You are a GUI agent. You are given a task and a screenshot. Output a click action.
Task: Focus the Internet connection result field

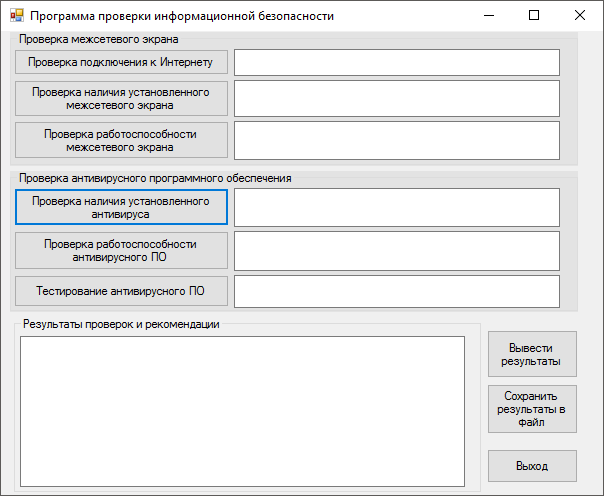[x=397, y=62]
